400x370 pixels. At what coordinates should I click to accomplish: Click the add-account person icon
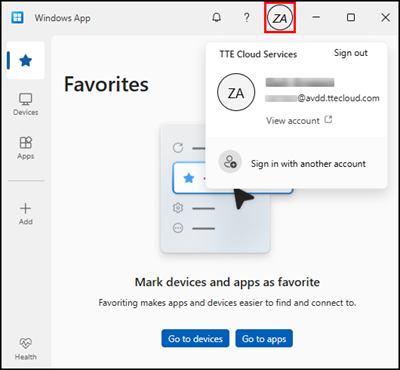point(230,162)
